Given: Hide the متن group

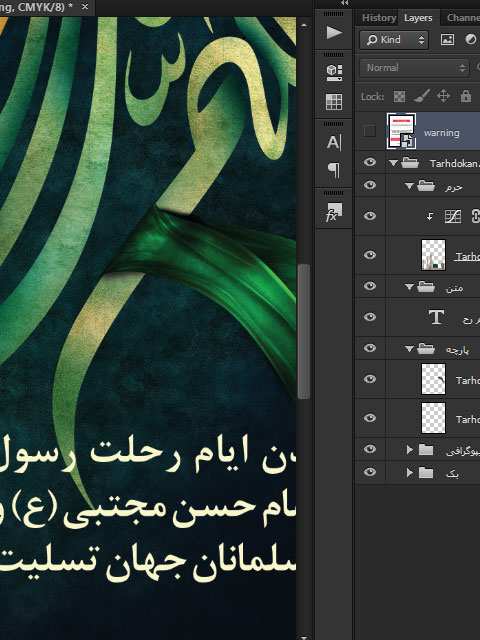Looking at the screenshot, I should (370, 286).
